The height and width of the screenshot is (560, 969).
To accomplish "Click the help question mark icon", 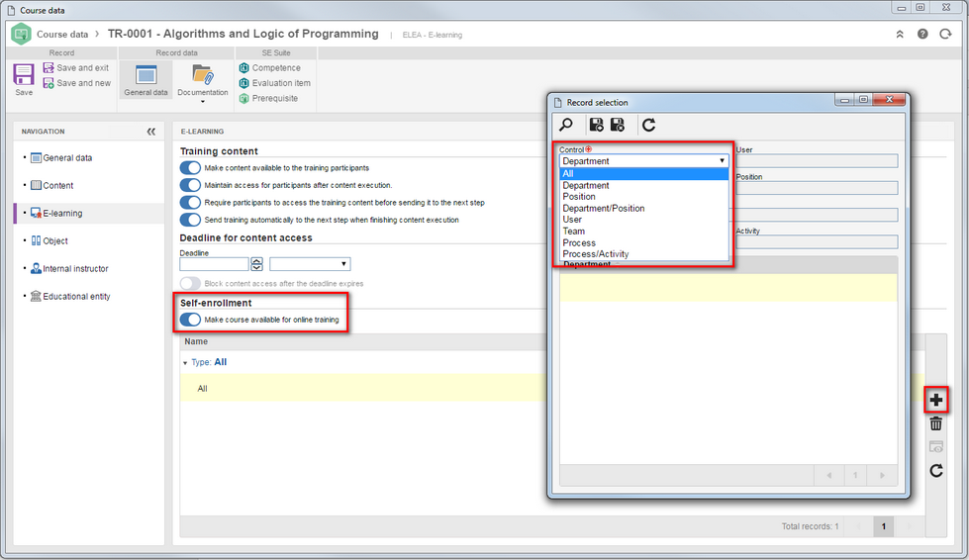I will tap(922, 34).
